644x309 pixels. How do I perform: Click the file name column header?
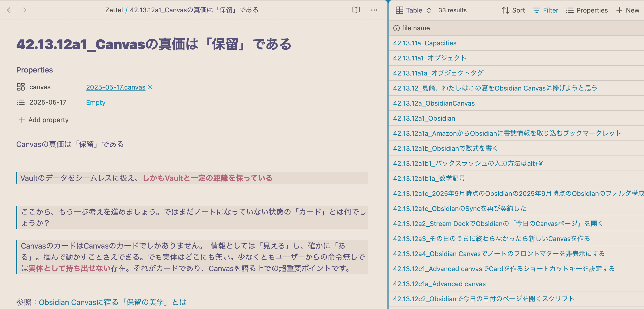click(416, 28)
